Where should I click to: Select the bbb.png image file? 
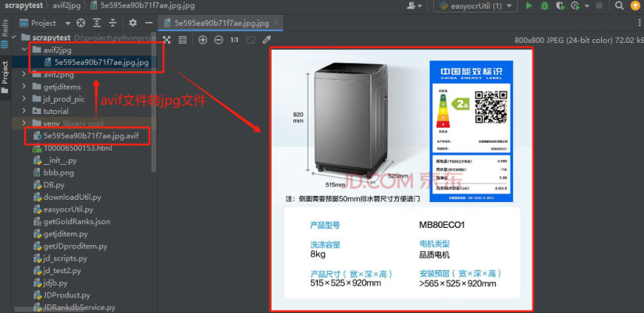click(59, 173)
